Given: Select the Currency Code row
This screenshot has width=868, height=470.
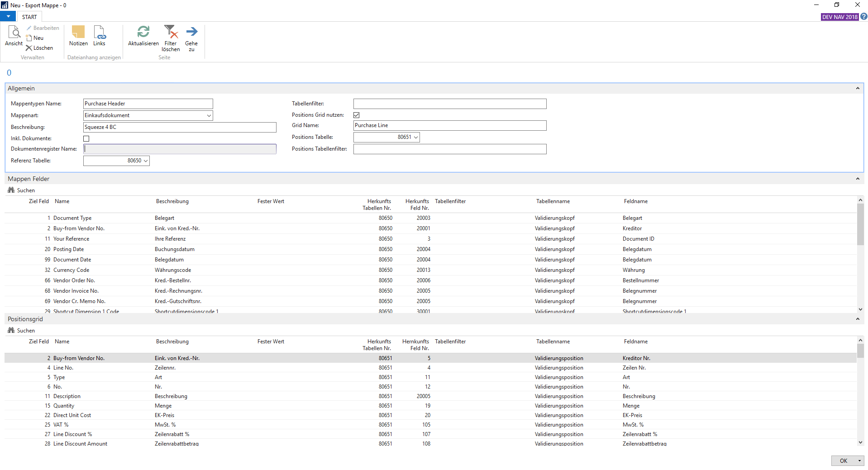Looking at the screenshot, I should [430, 270].
